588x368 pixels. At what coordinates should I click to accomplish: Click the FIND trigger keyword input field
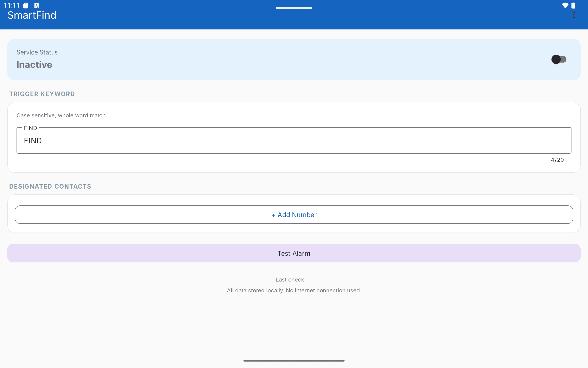[294, 141]
